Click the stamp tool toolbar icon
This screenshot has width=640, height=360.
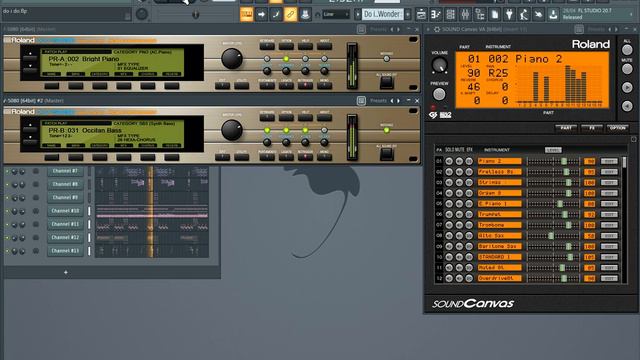point(305,15)
